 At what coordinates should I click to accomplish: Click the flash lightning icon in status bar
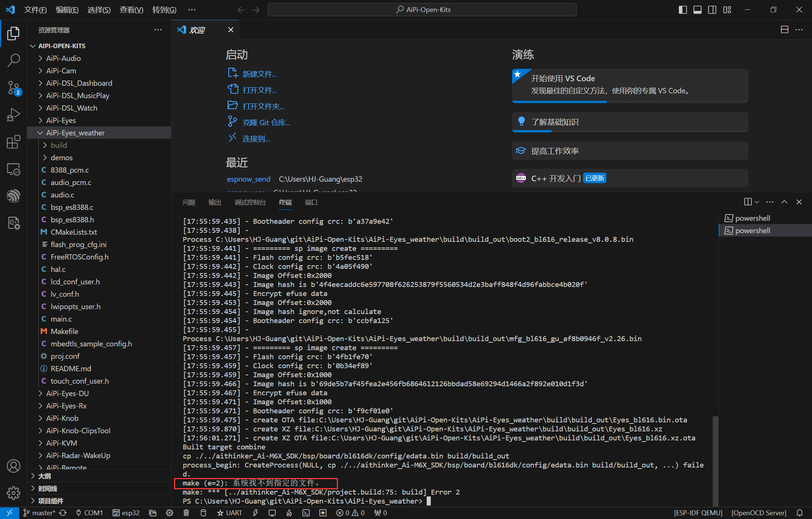256,513
